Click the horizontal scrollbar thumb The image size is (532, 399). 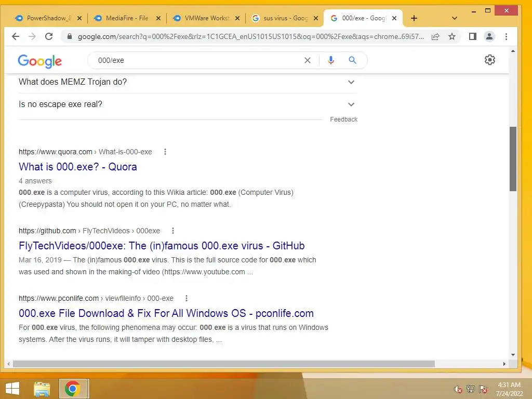coord(224,364)
